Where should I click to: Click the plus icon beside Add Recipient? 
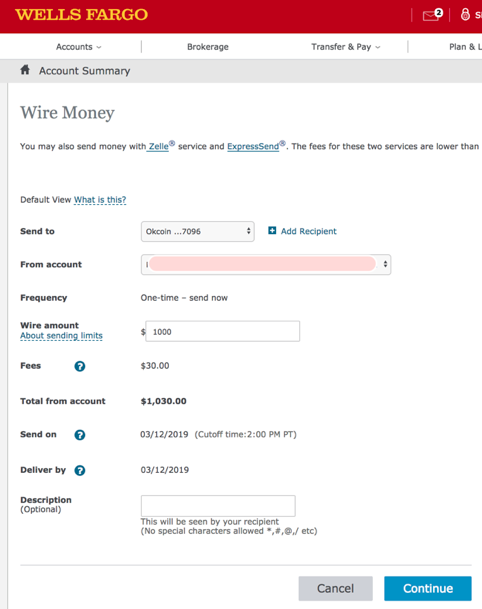272,231
